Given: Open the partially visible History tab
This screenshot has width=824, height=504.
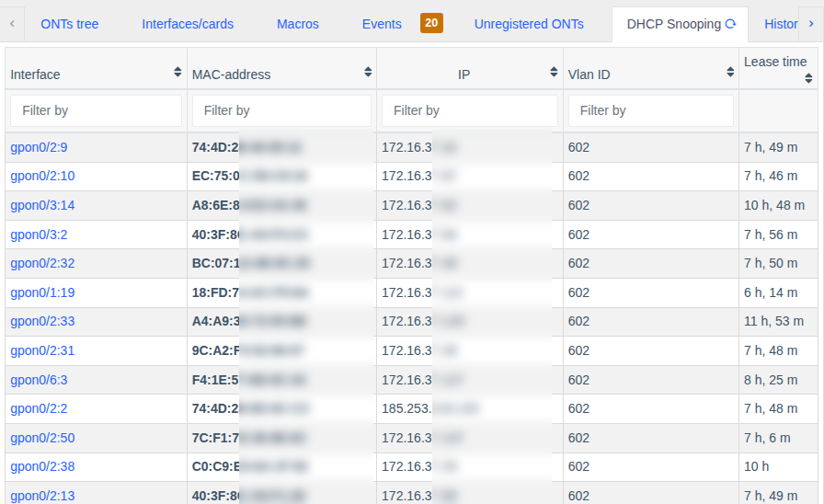Looking at the screenshot, I should pos(781,24).
